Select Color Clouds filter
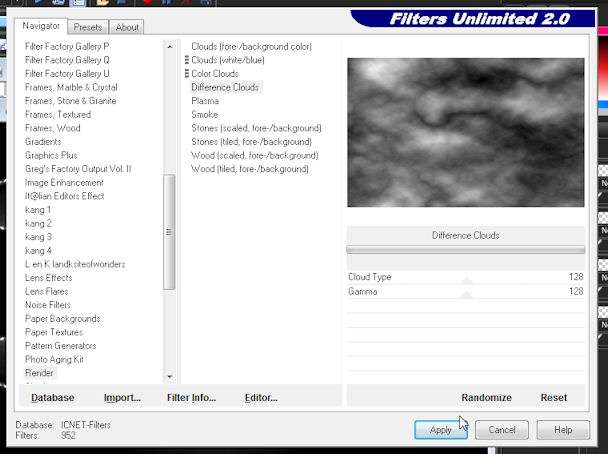 pos(215,74)
